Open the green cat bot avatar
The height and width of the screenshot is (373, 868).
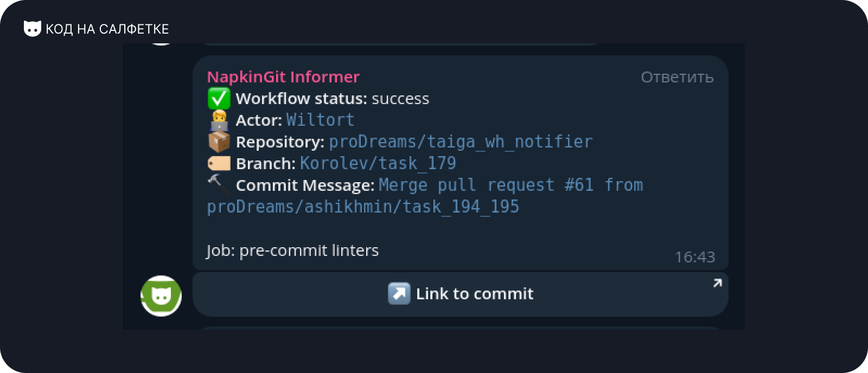(161, 296)
